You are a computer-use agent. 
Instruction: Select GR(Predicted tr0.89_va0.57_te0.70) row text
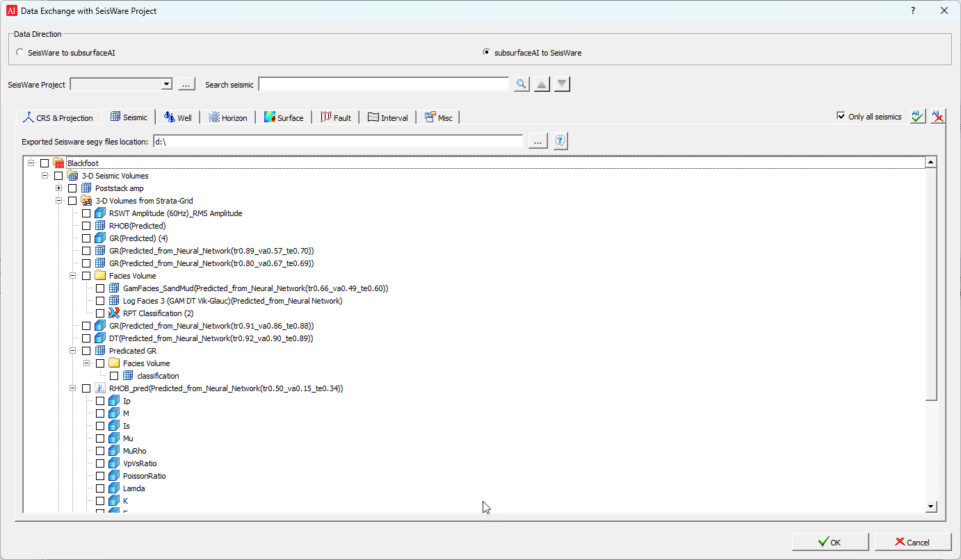[x=211, y=251]
